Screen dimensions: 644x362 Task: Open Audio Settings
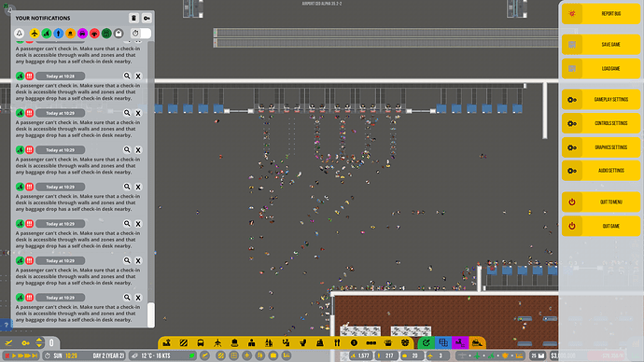click(x=601, y=171)
